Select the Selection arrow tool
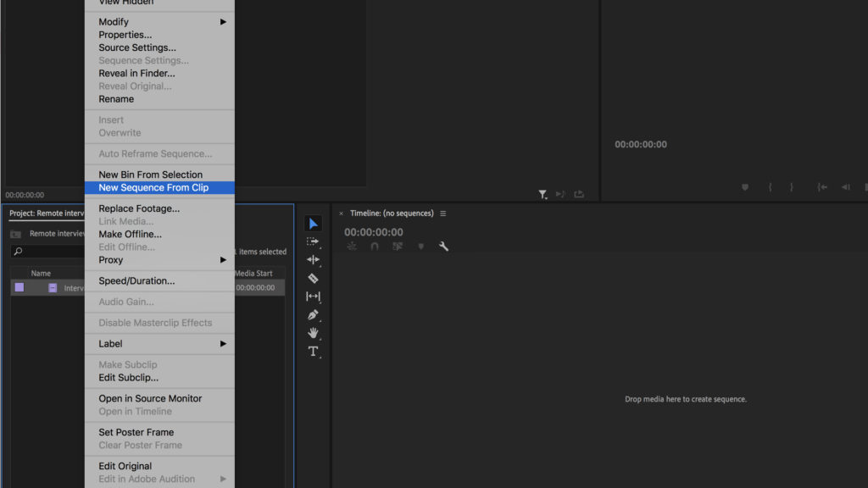Viewport: 868px width, 488px height. click(x=314, y=224)
